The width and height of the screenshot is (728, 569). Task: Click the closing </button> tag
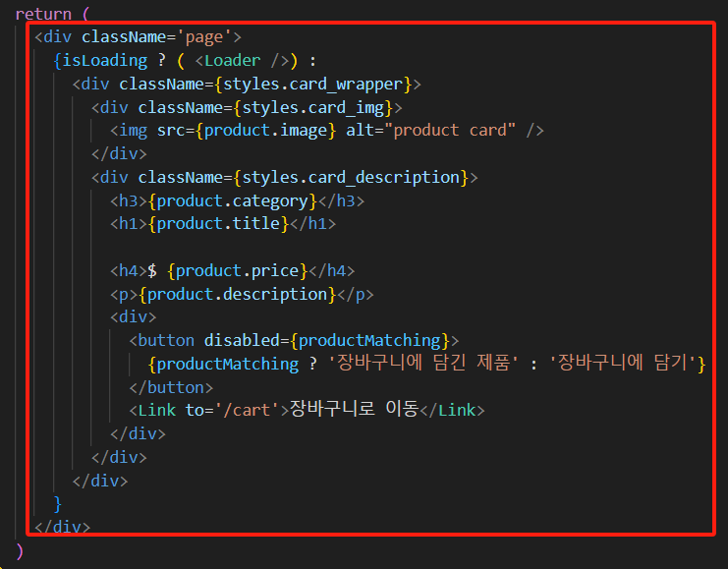[171, 387]
